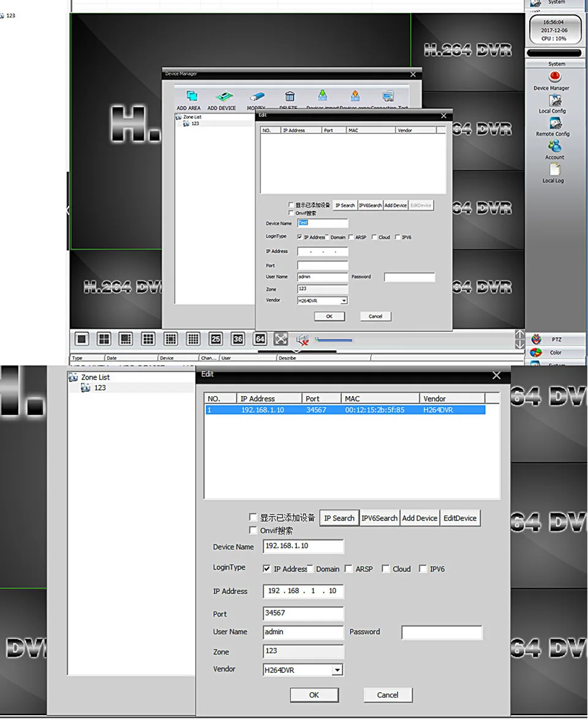Viewport: 588px width, 720px height.
Task: Switch to single-view layout
Action: (x=81, y=339)
